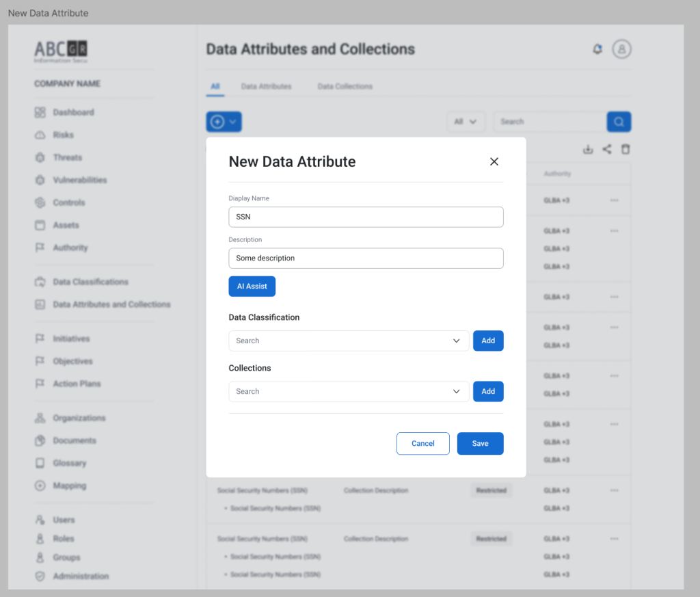Click the trash delete icon
Viewport: 700px width, 597px height.
pyautogui.click(x=625, y=150)
